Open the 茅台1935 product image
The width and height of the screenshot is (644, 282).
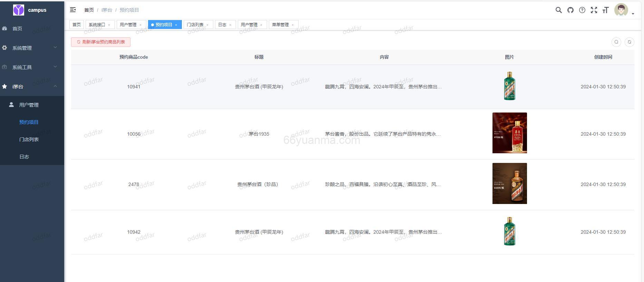coord(510,133)
